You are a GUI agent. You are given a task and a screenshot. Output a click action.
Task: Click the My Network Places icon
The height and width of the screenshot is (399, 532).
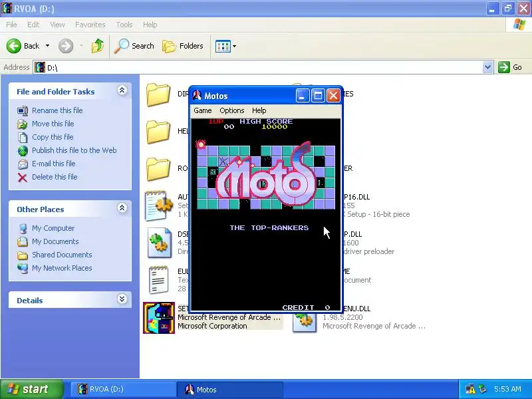tap(23, 269)
